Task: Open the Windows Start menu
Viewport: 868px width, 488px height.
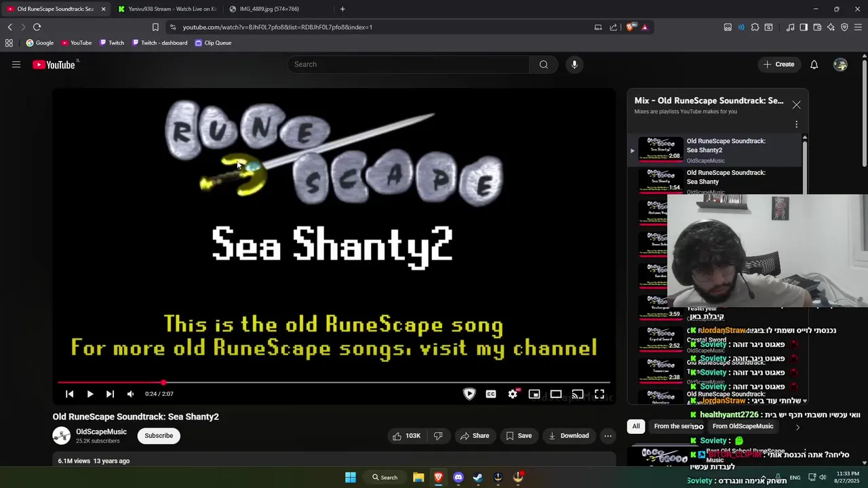Action: tap(351, 477)
